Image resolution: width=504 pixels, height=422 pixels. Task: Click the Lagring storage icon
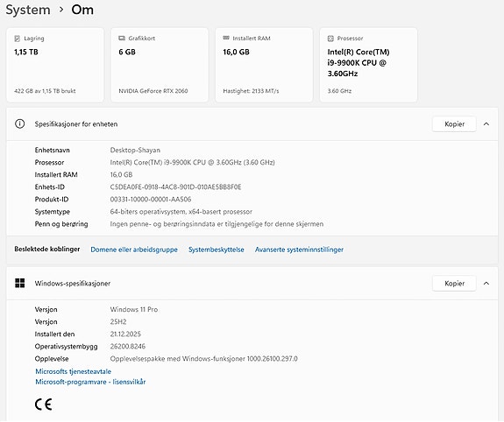(x=17, y=39)
